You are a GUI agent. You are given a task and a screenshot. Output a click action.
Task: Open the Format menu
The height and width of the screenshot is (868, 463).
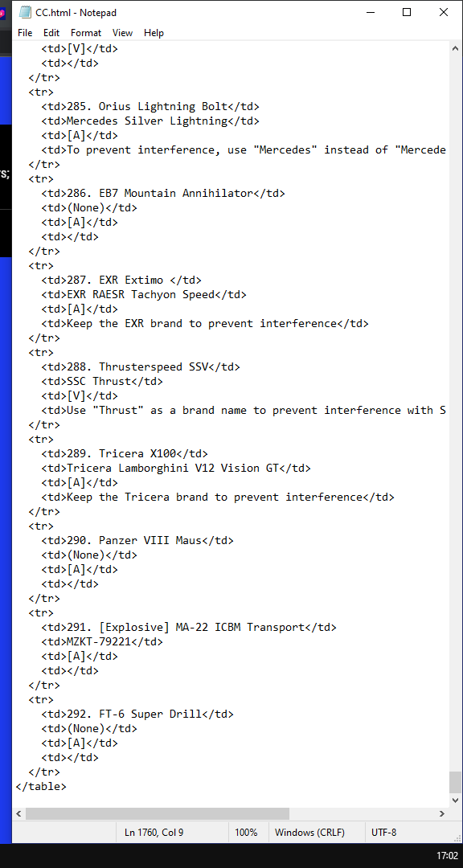pyautogui.click(x=86, y=33)
